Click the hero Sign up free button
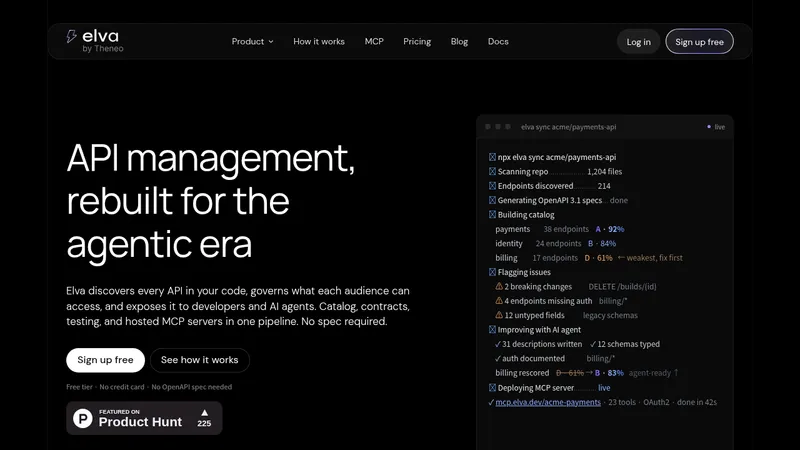 pos(105,360)
